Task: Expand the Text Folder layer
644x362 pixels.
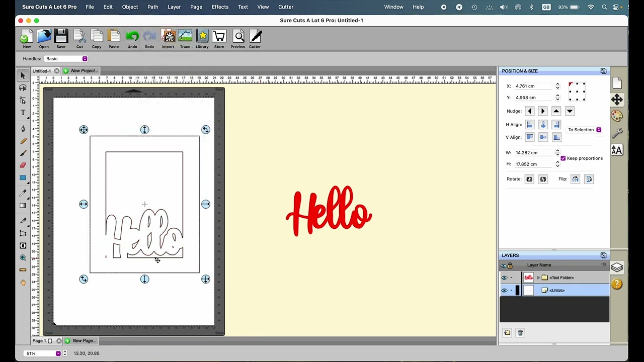Action: (539, 278)
